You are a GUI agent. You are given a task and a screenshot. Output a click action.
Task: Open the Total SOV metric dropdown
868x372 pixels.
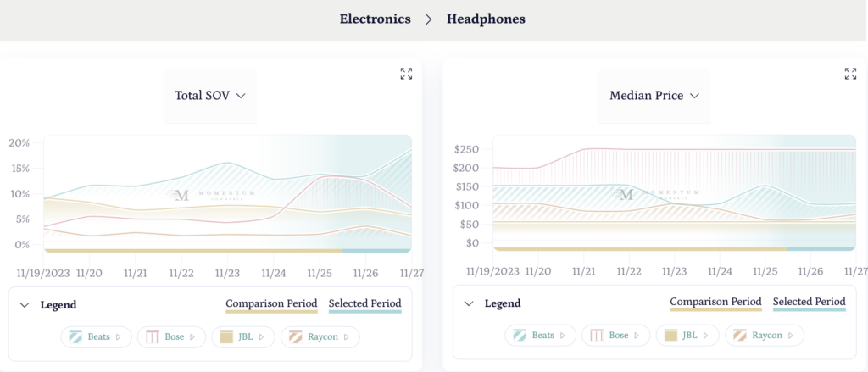tap(209, 96)
